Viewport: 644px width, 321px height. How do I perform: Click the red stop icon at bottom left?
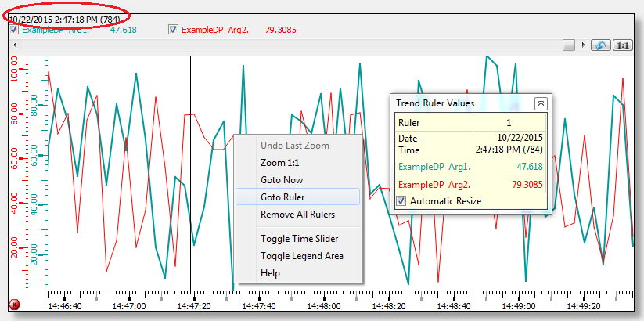[x=14, y=304]
